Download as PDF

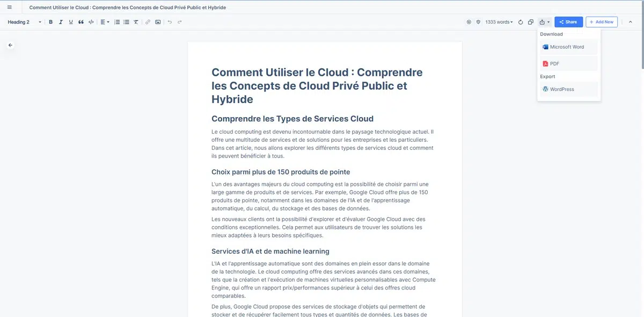click(568, 63)
